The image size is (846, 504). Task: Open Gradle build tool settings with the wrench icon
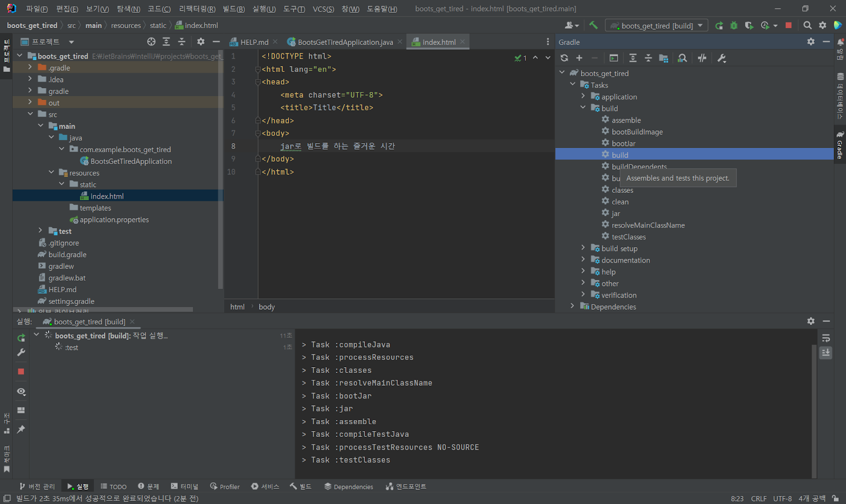pyautogui.click(x=722, y=58)
